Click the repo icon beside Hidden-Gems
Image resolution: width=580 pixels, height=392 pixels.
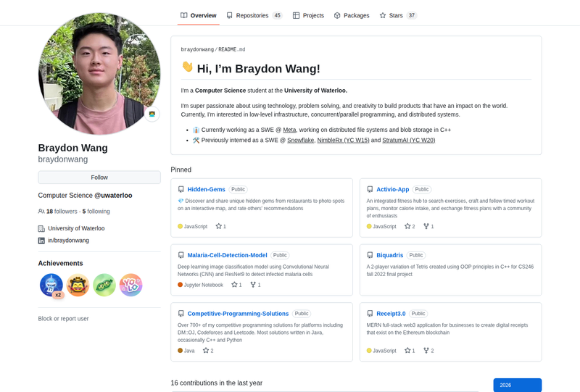click(x=181, y=189)
